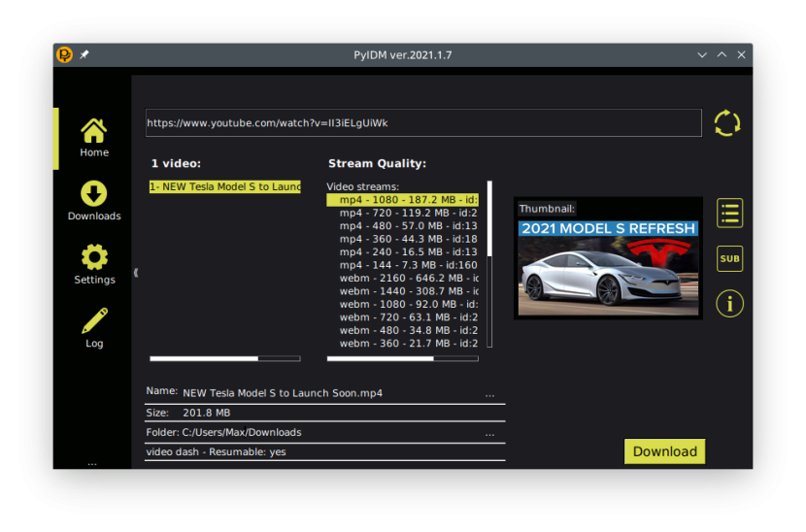Select the NEW Tesla Model S video entry
806x532 pixels.
(x=225, y=186)
